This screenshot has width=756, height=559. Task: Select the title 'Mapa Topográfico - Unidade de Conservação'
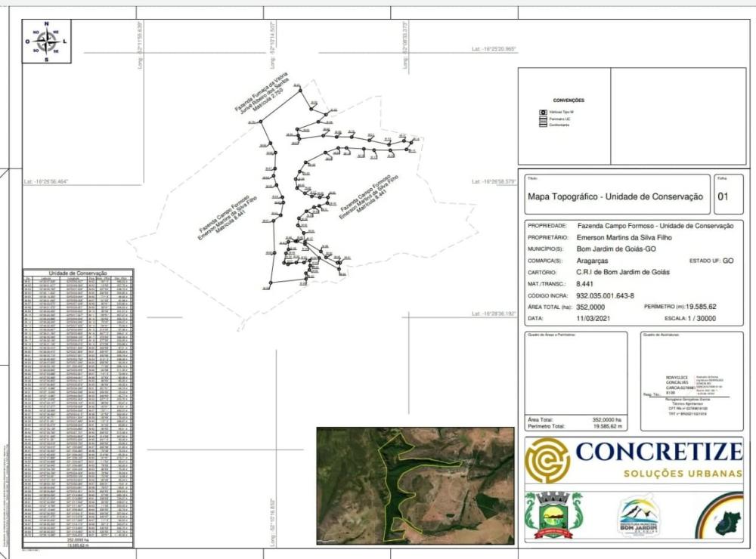[x=615, y=196]
